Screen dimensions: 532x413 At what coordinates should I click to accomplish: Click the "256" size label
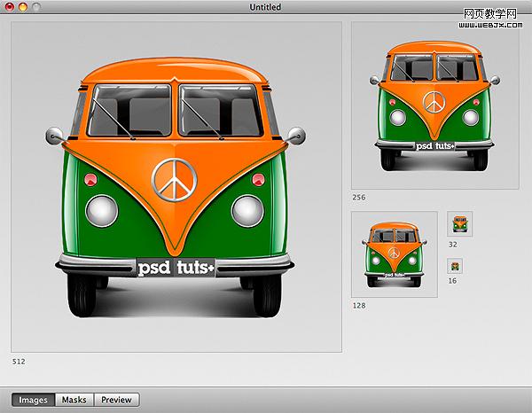tap(359, 198)
